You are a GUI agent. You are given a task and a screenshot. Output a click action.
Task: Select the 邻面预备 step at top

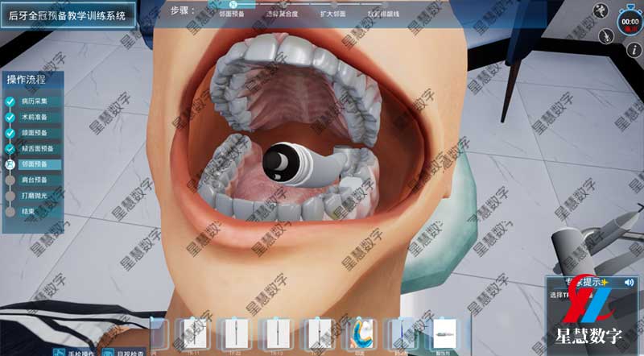[x=233, y=14]
